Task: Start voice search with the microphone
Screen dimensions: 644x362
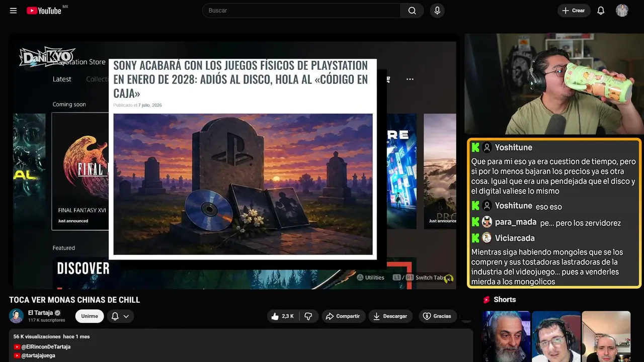Action: tap(437, 11)
